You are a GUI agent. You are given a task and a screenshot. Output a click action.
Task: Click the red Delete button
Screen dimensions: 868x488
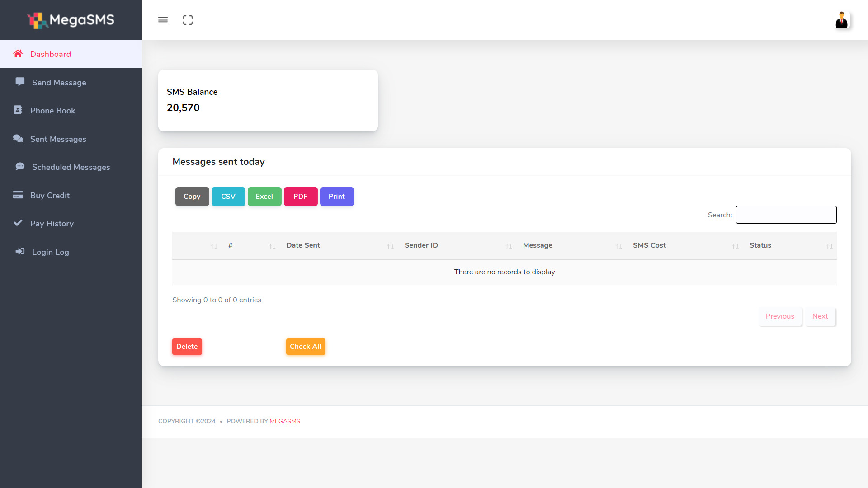(x=187, y=347)
